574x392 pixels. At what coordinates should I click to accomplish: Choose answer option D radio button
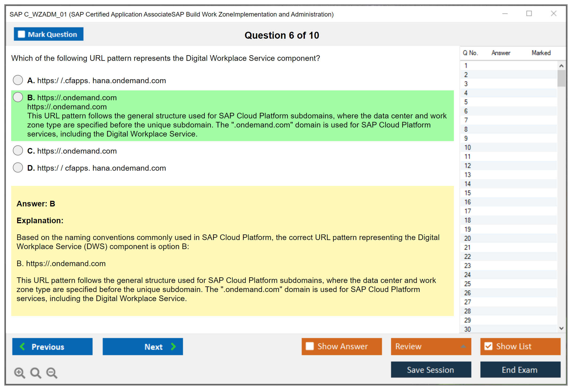[x=18, y=167]
